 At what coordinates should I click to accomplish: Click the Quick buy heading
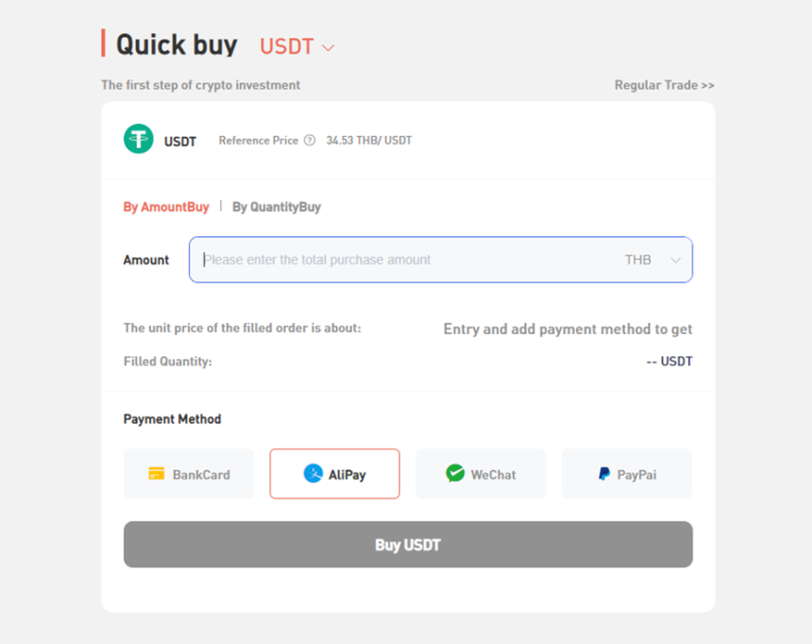click(x=177, y=44)
